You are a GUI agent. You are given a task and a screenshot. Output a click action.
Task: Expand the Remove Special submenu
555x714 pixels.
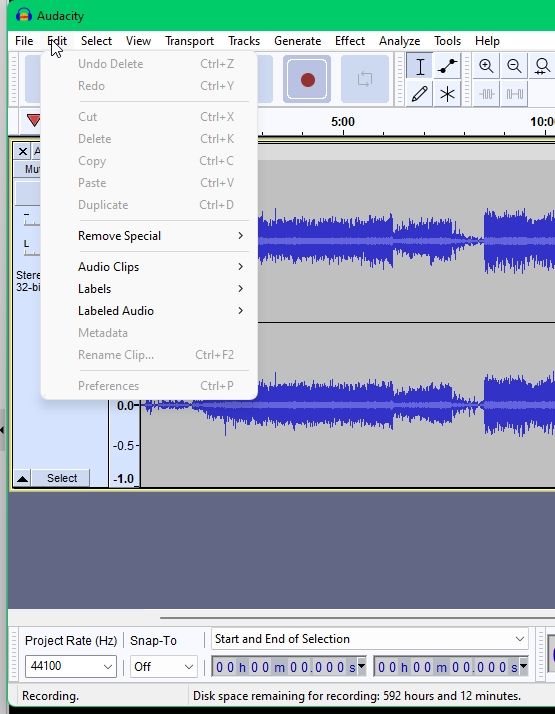point(149,236)
